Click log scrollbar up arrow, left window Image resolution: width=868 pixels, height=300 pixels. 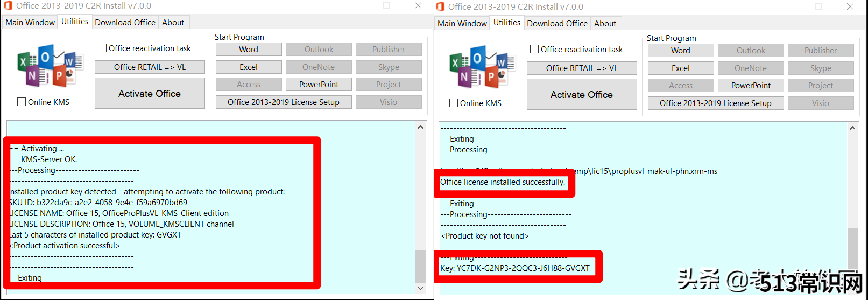tap(421, 127)
